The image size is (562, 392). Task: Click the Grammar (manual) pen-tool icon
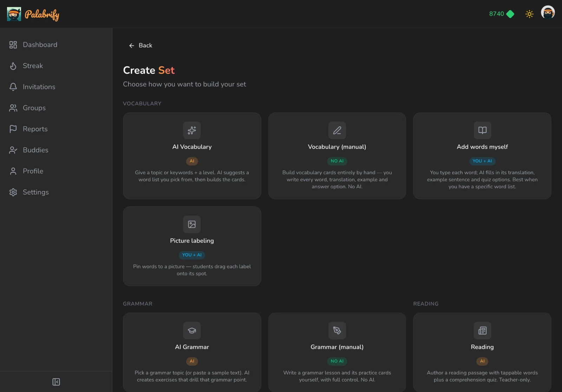pyautogui.click(x=337, y=331)
